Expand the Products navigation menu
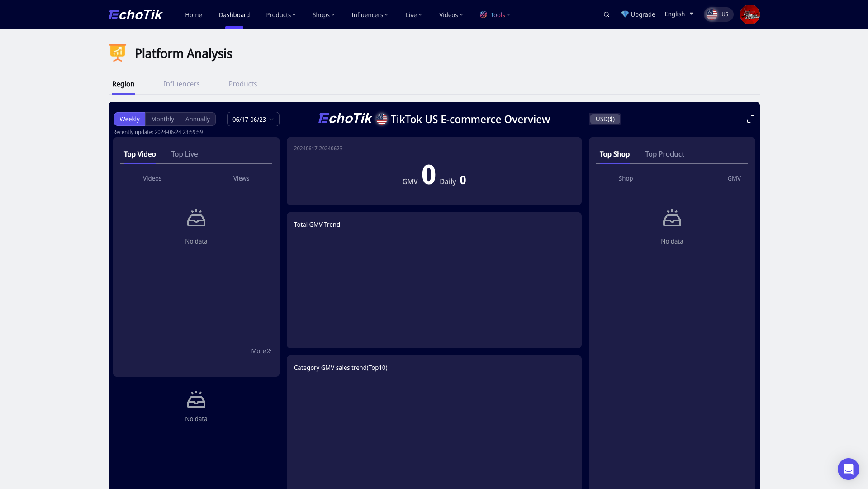Screen dimensions: 868x489 coord(280,15)
